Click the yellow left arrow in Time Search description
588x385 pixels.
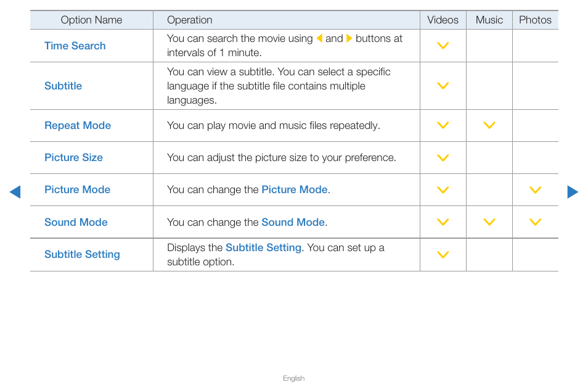pos(319,38)
